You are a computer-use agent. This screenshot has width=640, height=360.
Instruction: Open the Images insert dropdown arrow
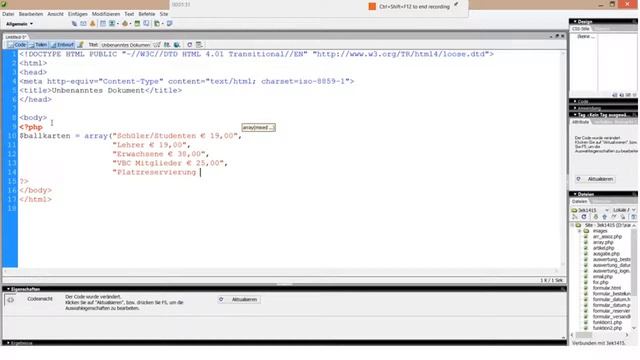[118, 24]
